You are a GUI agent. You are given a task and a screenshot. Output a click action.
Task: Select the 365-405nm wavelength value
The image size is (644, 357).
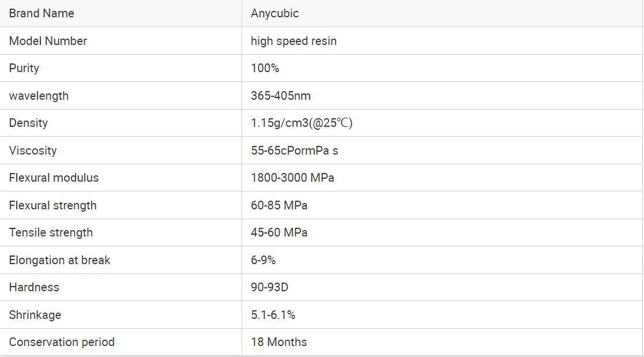(281, 96)
